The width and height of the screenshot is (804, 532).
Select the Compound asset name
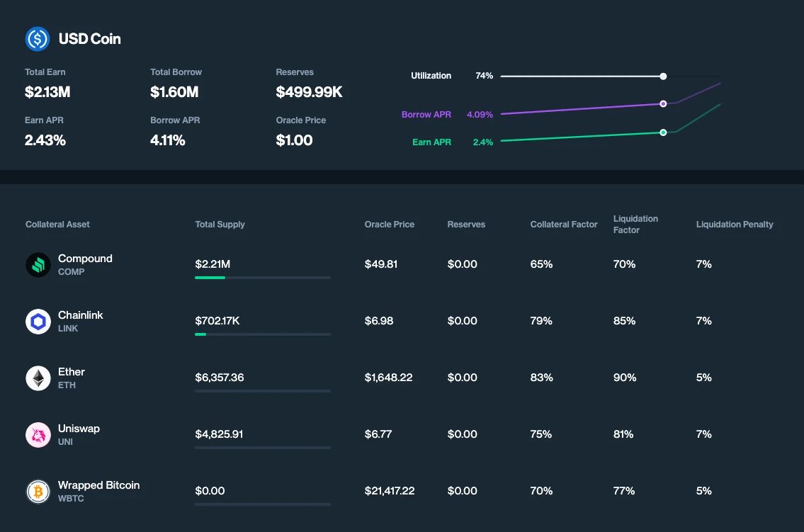point(85,259)
